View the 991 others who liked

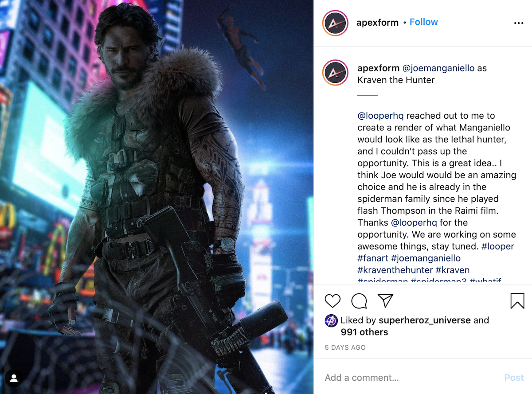364,332
